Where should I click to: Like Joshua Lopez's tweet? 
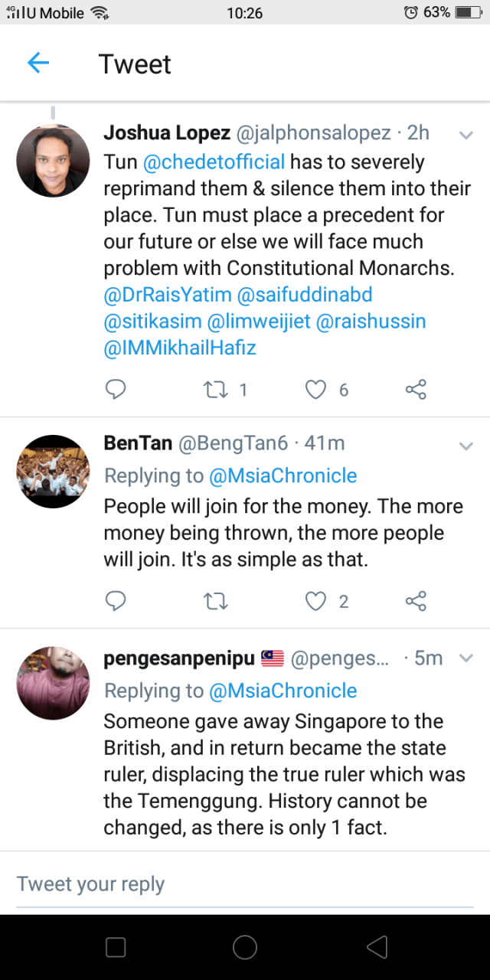(315, 390)
